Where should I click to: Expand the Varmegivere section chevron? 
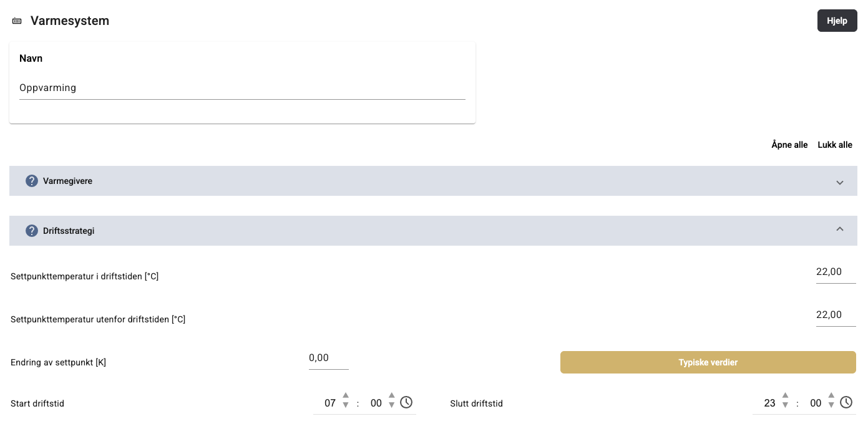point(840,182)
